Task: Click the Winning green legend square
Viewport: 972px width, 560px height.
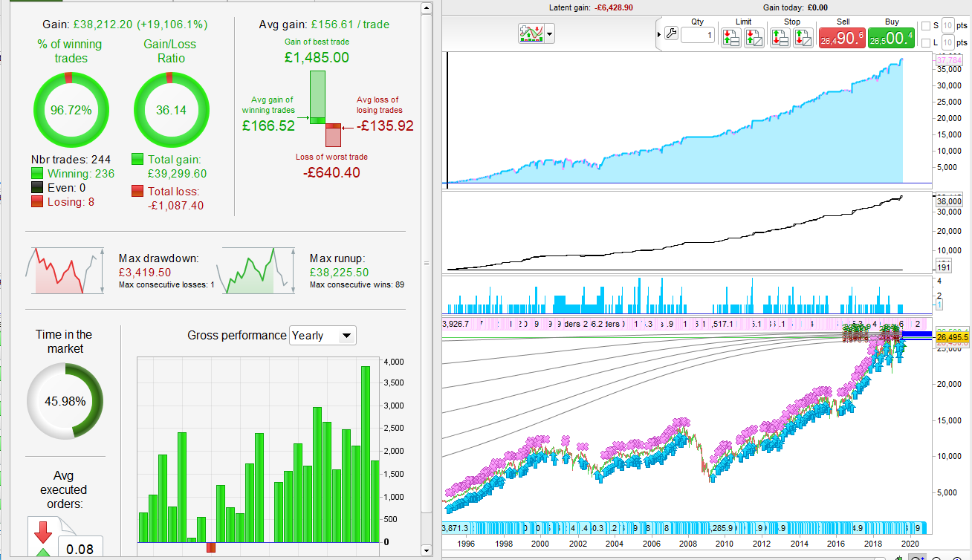Action: 37,173
